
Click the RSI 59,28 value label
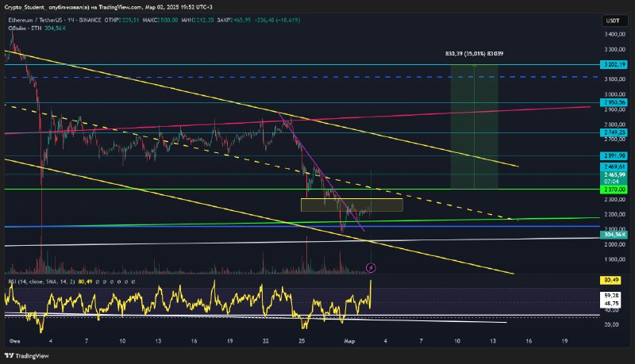click(611, 296)
